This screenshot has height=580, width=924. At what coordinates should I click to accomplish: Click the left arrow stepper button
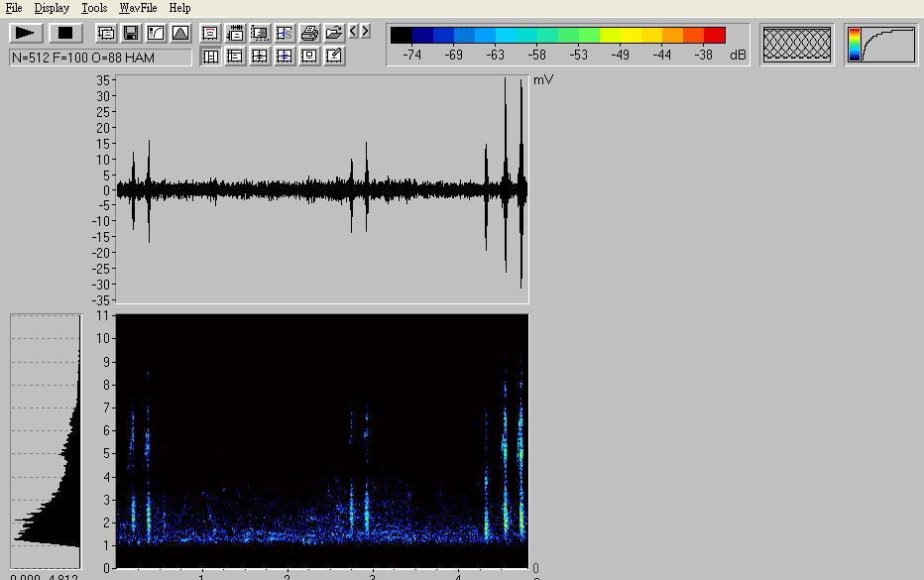tap(353, 31)
